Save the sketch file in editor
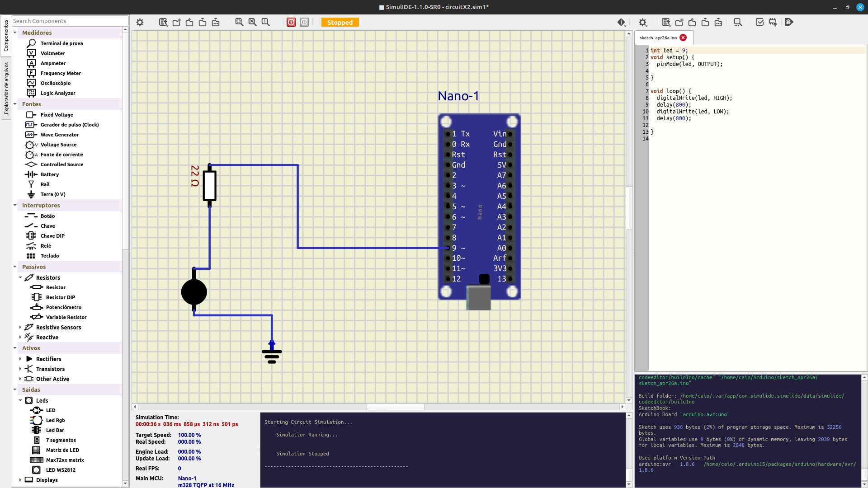The image size is (868, 488). click(x=705, y=22)
